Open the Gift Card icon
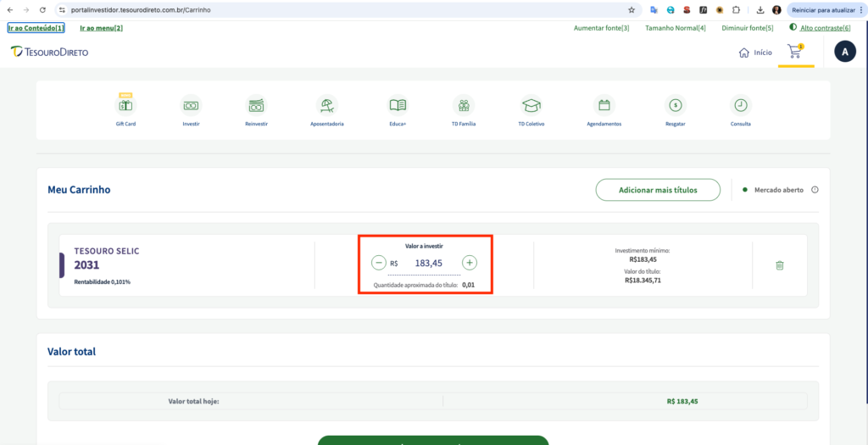The image size is (868, 445). pyautogui.click(x=125, y=106)
